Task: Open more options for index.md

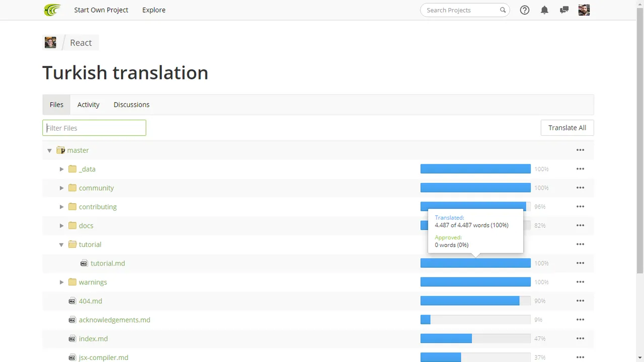Action: click(580, 339)
